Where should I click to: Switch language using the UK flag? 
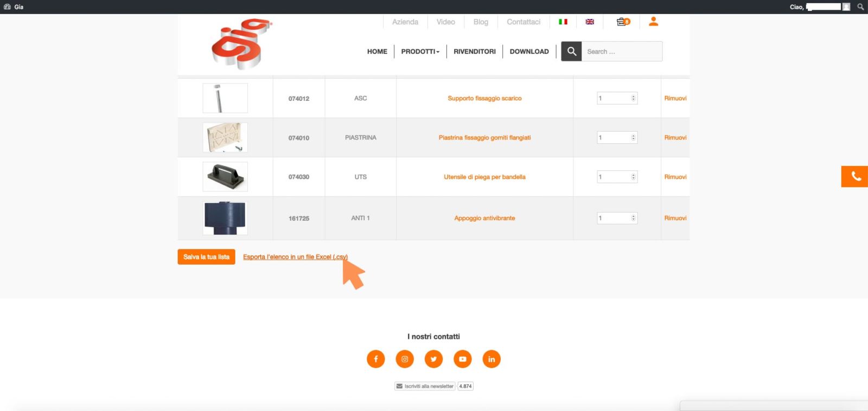(x=590, y=22)
